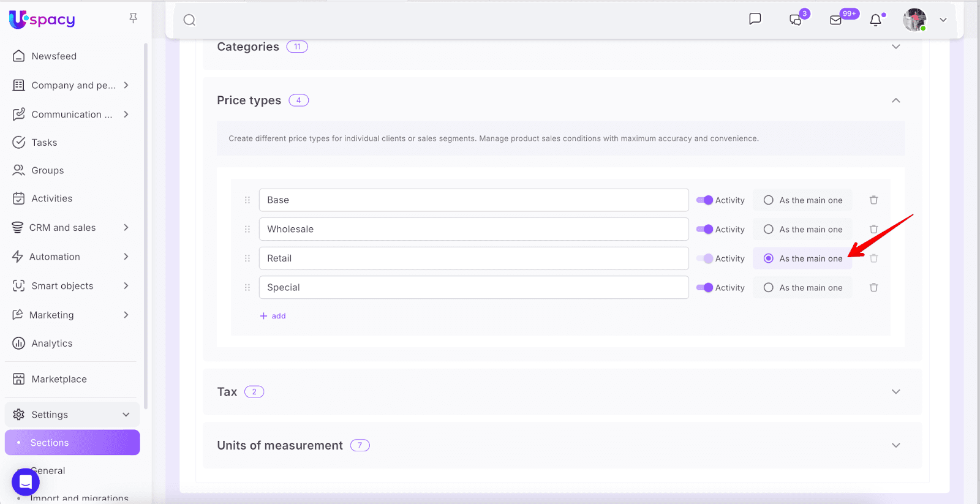Collapse the Price types section
980x504 pixels.
point(895,100)
